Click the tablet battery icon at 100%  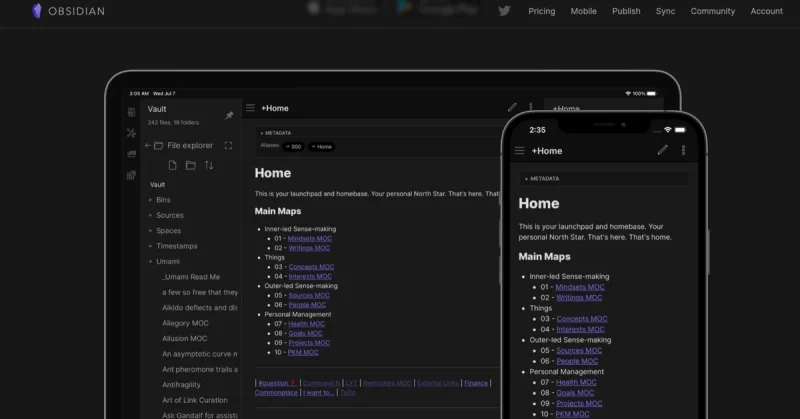(x=651, y=93)
